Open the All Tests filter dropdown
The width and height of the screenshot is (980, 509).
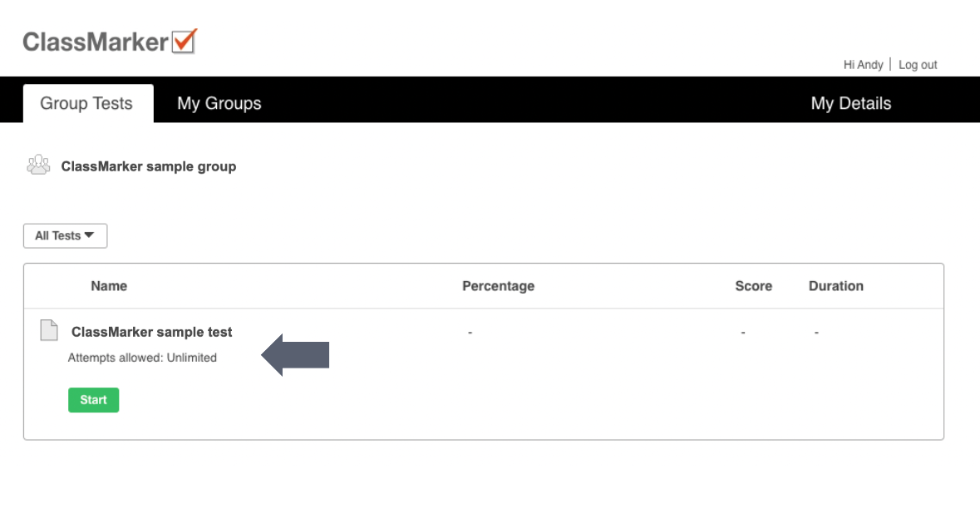pos(65,236)
